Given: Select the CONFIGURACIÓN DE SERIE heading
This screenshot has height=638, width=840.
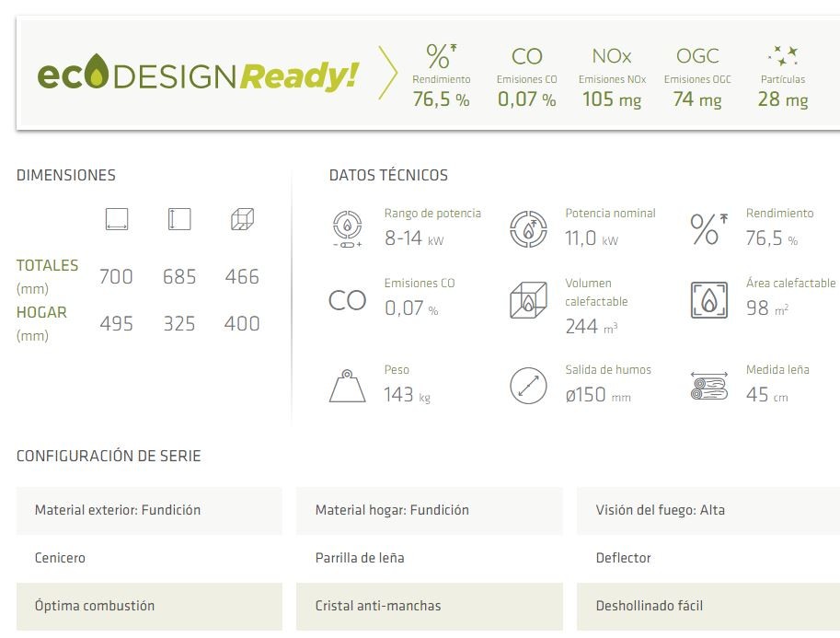Looking at the screenshot, I should (x=109, y=457).
